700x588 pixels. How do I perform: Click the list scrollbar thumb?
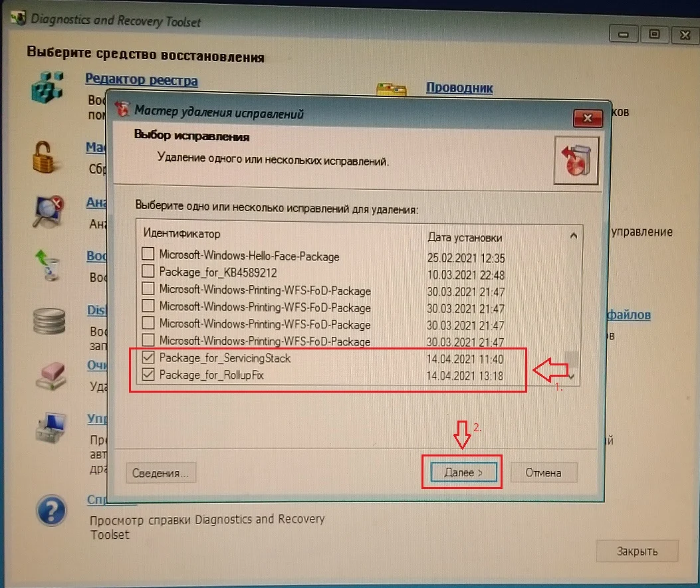click(572, 358)
